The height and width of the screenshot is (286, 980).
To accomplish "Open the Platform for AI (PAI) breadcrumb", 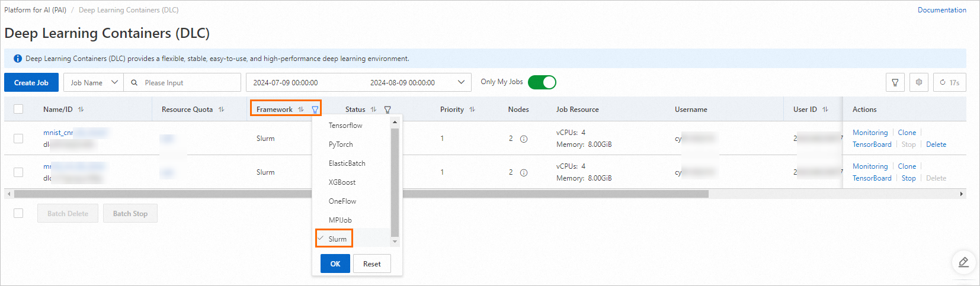I will 35,10.
